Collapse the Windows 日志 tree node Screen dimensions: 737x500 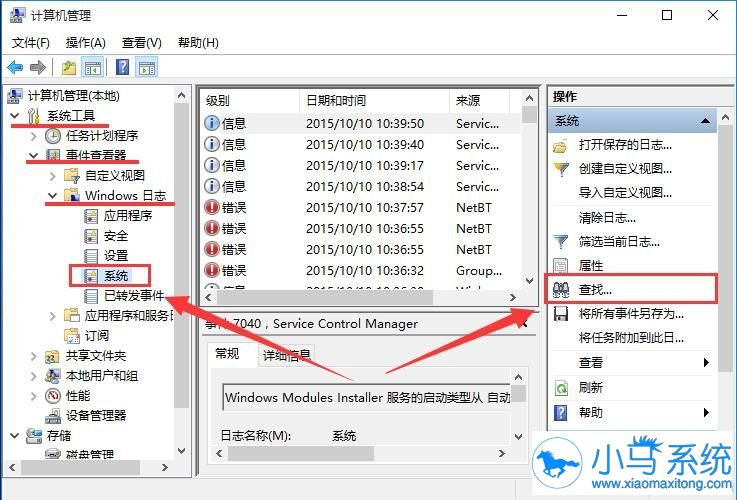(x=53, y=195)
